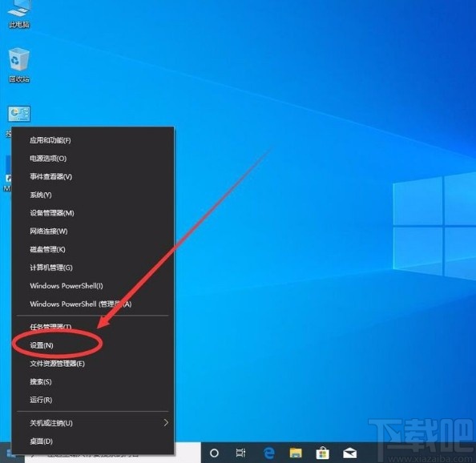Viewport: 476px width, 463px height.
Task: Open Cortana circle icon on taskbar
Action: coord(214,453)
